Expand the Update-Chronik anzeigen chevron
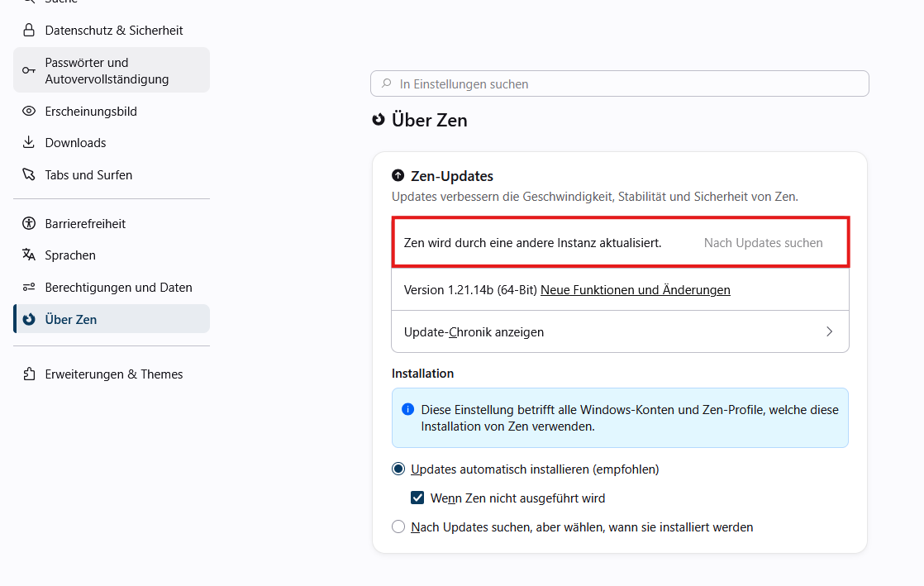Viewport: 924px width, 586px height. 829,331
